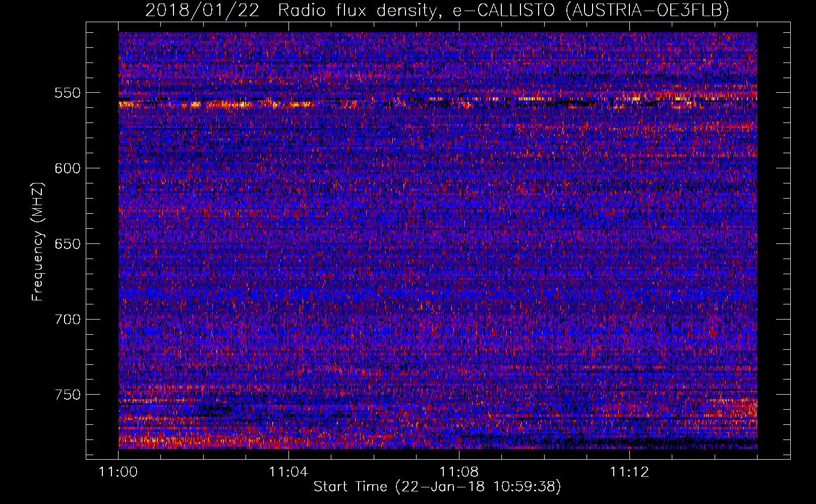Click the 700 frequency tick label
Screen dimensions: 816x504
coord(68,320)
